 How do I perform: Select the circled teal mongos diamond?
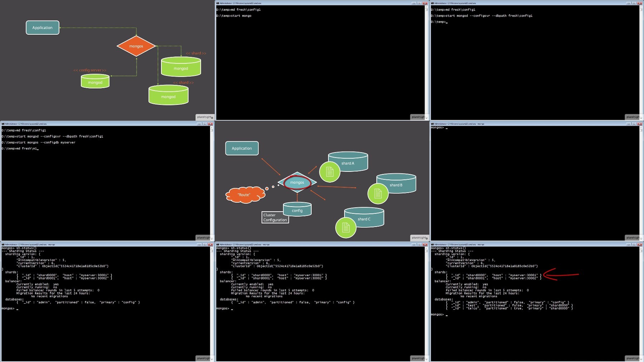(297, 182)
